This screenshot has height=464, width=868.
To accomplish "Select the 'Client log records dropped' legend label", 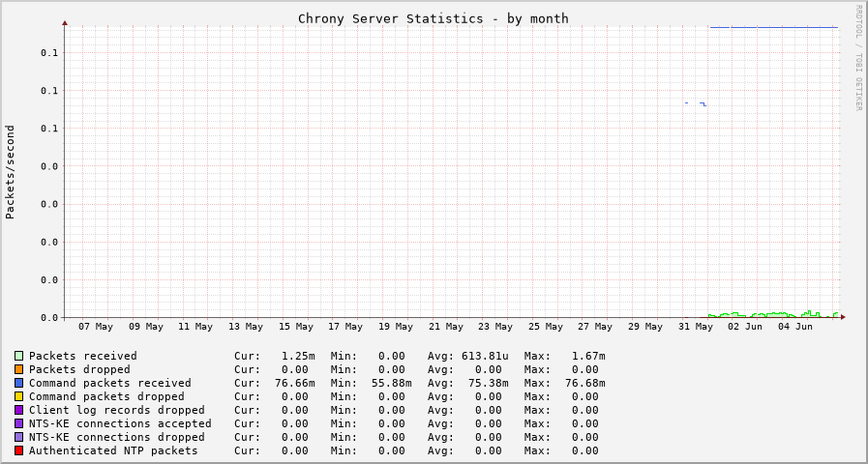I will (117, 411).
